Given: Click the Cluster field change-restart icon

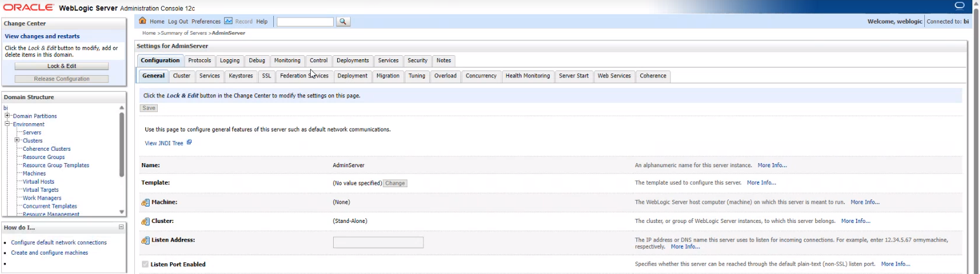Looking at the screenshot, I should (x=145, y=221).
